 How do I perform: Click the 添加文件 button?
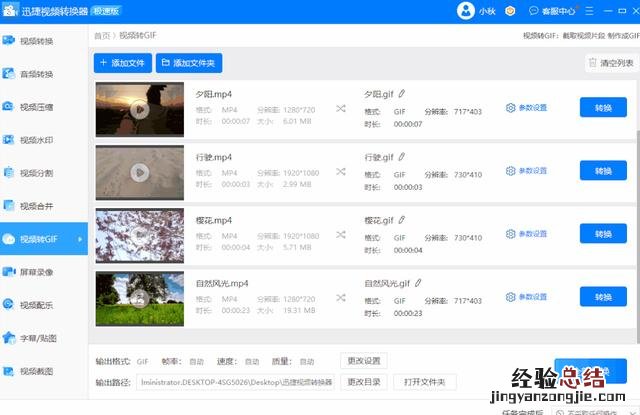(x=122, y=63)
